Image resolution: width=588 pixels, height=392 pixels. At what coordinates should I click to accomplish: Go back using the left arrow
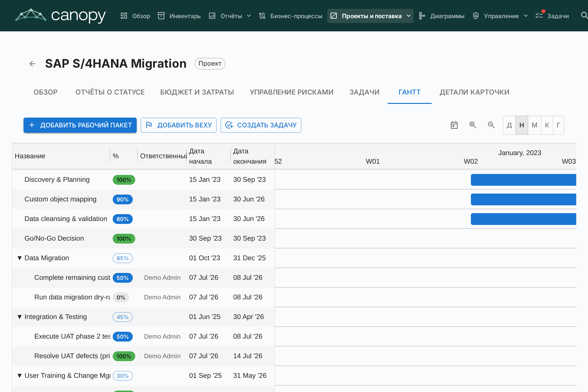pyautogui.click(x=33, y=64)
